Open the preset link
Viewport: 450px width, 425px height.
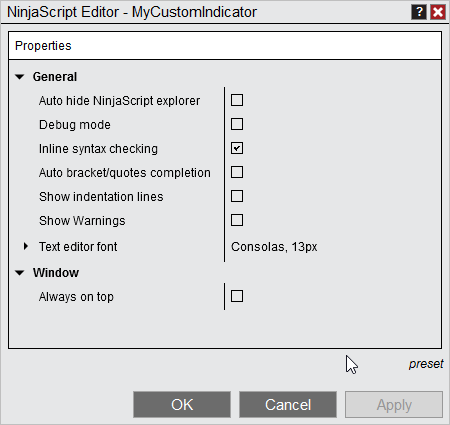426,364
